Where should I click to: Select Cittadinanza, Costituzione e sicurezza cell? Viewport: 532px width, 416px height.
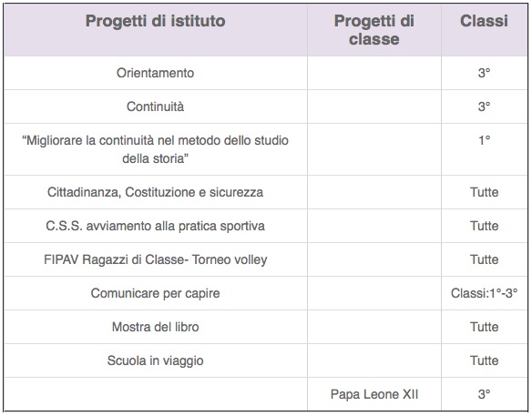156,192
